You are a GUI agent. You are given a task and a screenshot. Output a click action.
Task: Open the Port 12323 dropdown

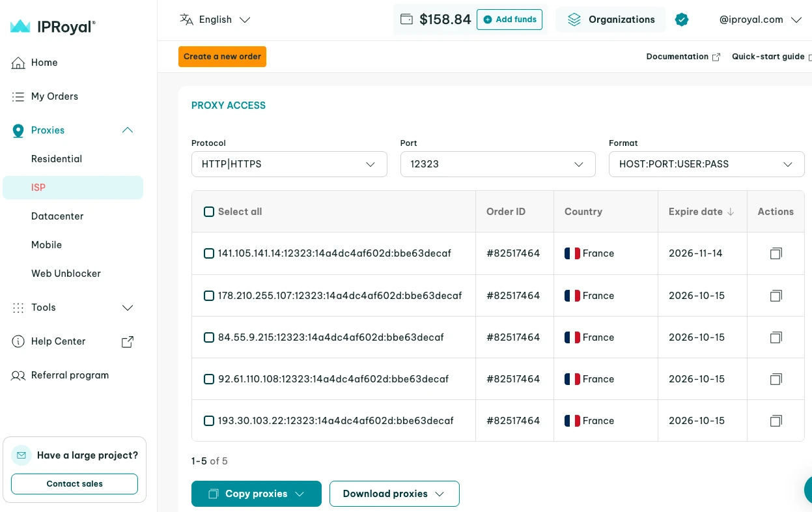[x=498, y=164]
